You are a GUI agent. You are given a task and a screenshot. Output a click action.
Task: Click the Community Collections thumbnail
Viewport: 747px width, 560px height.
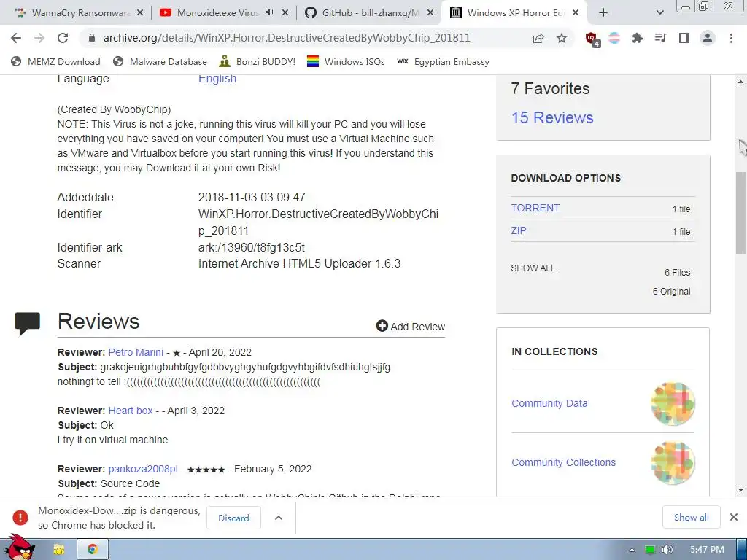pos(673,462)
